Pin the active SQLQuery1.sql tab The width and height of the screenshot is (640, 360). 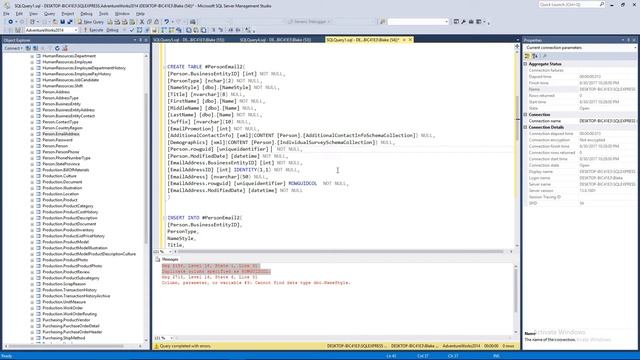click(x=404, y=40)
